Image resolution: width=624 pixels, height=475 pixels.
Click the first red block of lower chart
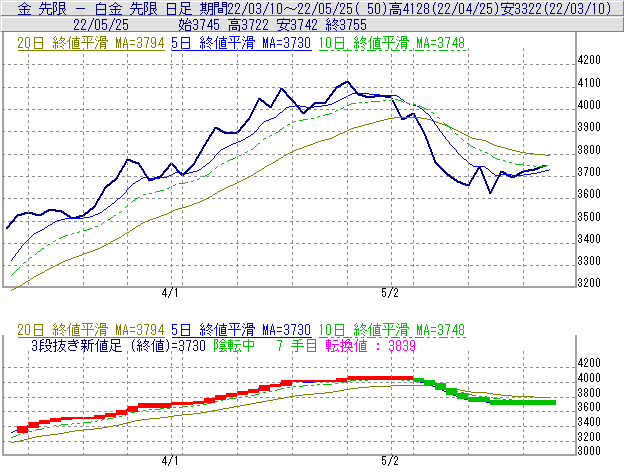point(23,429)
